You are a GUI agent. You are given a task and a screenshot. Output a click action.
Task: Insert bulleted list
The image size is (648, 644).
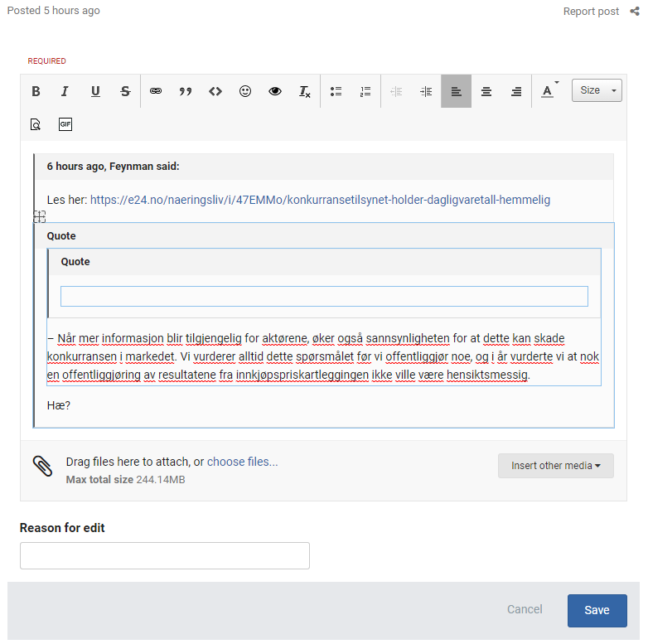click(x=336, y=91)
